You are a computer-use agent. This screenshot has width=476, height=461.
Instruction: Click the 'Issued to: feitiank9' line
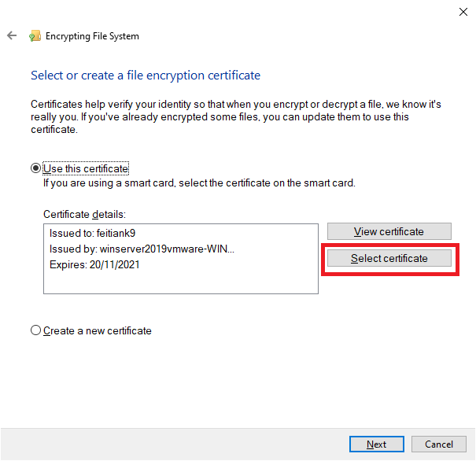coord(92,233)
